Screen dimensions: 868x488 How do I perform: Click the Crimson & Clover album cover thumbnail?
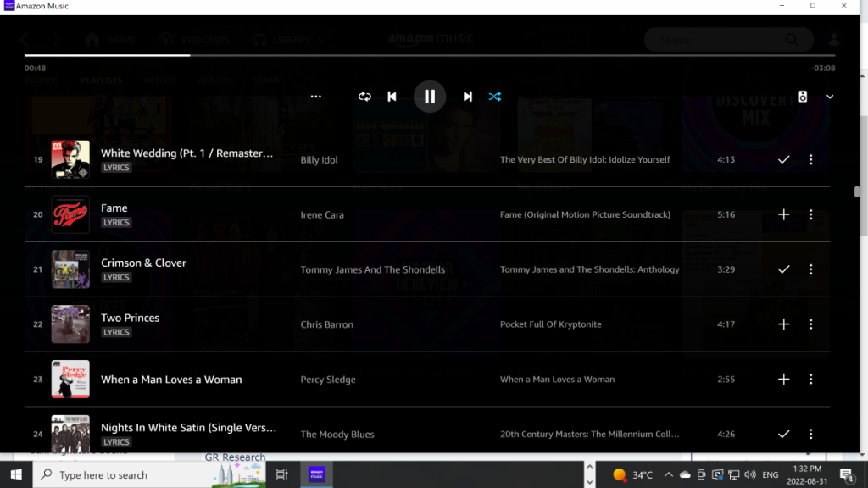pos(70,269)
